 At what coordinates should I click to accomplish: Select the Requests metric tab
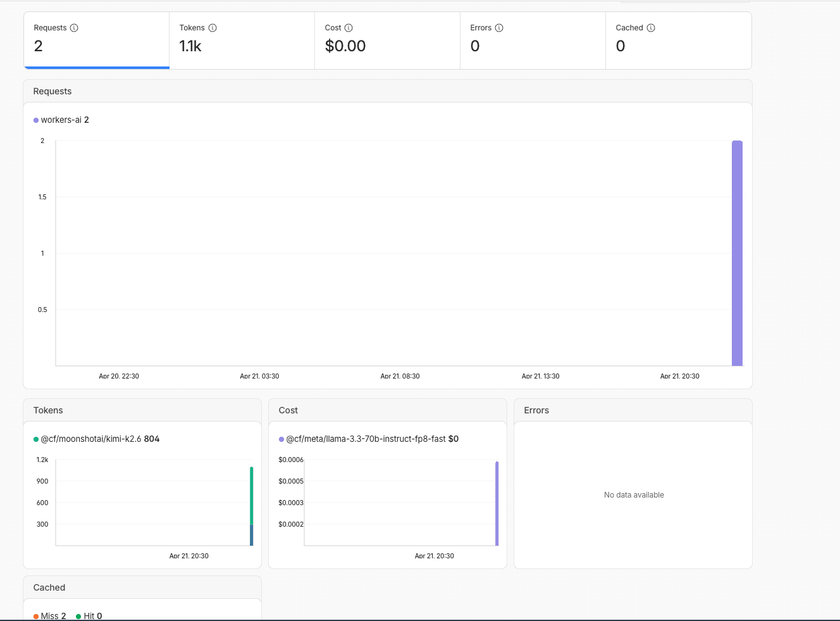tap(96, 41)
